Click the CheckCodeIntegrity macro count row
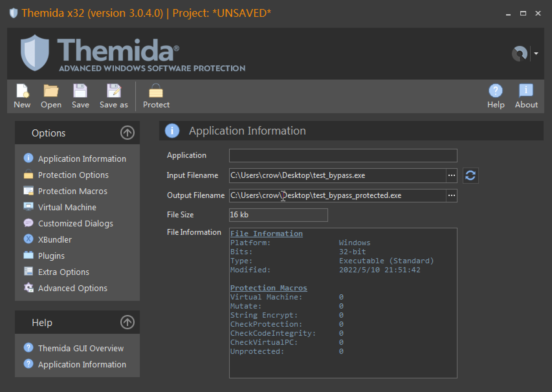 pos(287,333)
